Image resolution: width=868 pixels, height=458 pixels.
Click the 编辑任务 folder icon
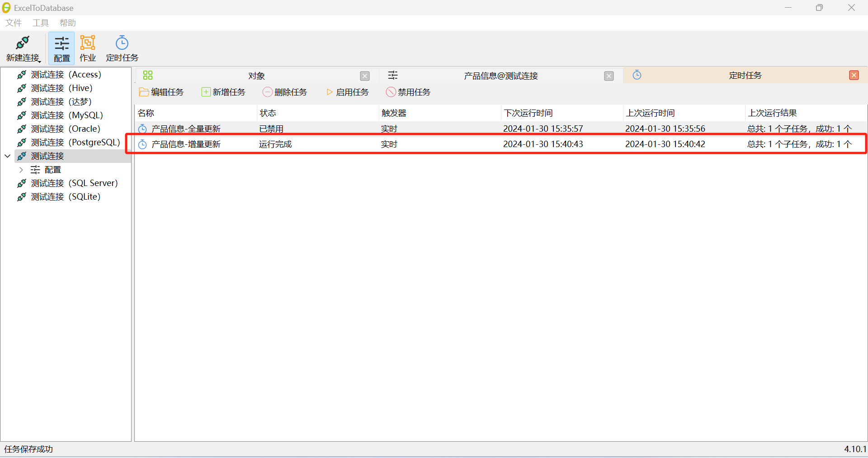[x=143, y=92]
